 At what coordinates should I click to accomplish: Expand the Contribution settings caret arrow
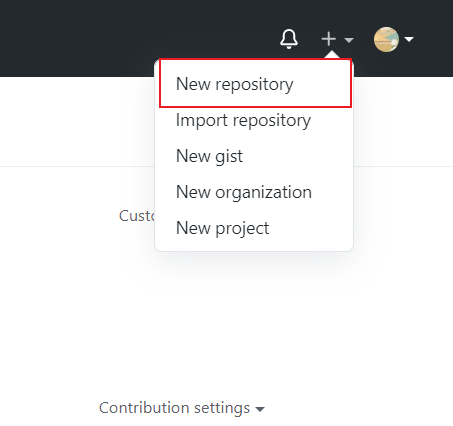pos(260,409)
